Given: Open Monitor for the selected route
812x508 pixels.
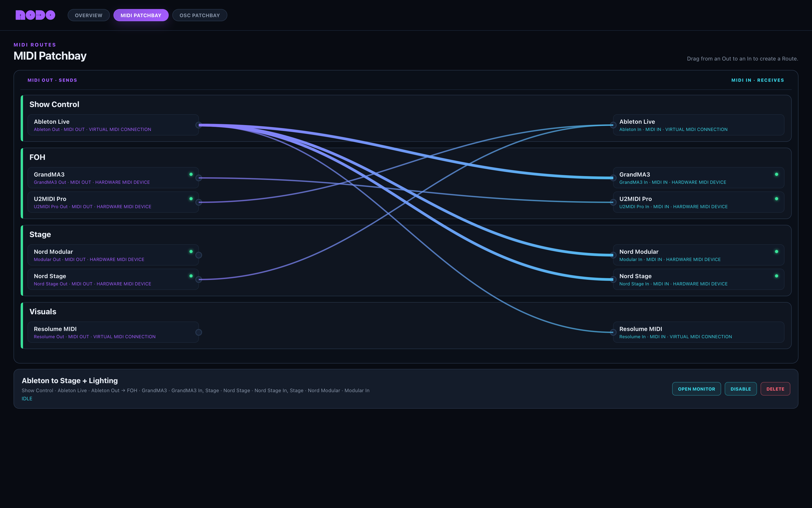Looking at the screenshot, I should 696,389.
